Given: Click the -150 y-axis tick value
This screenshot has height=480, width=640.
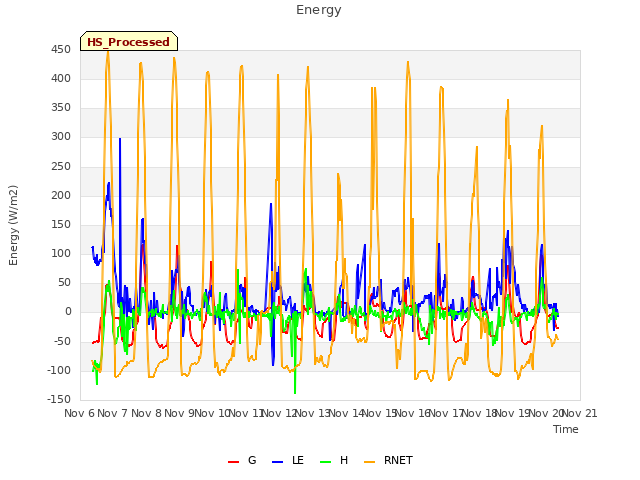Looking at the screenshot, I should pyautogui.click(x=60, y=399).
